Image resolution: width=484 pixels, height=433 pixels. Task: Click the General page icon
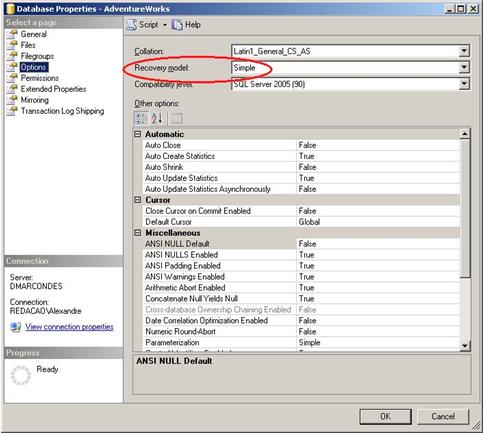(x=12, y=34)
